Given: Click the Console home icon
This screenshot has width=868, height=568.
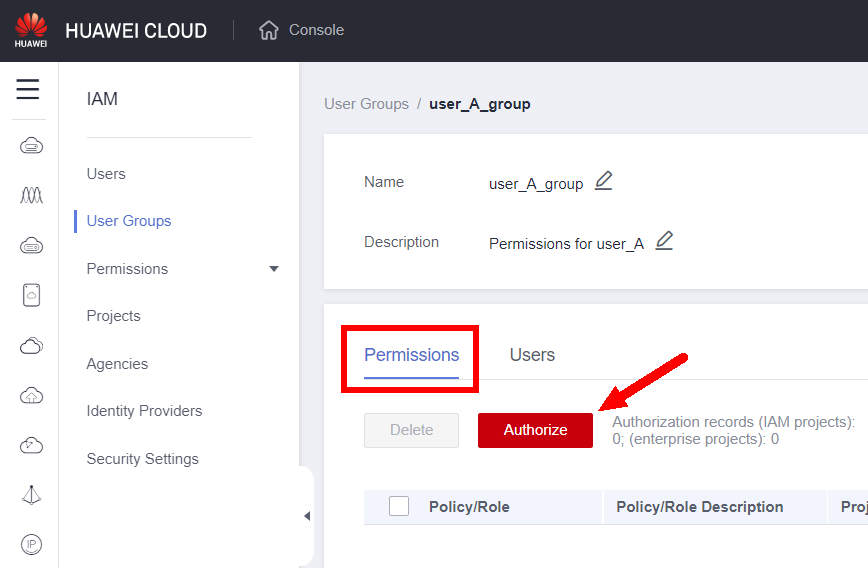Looking at the screenshot, I should [268, 30].
